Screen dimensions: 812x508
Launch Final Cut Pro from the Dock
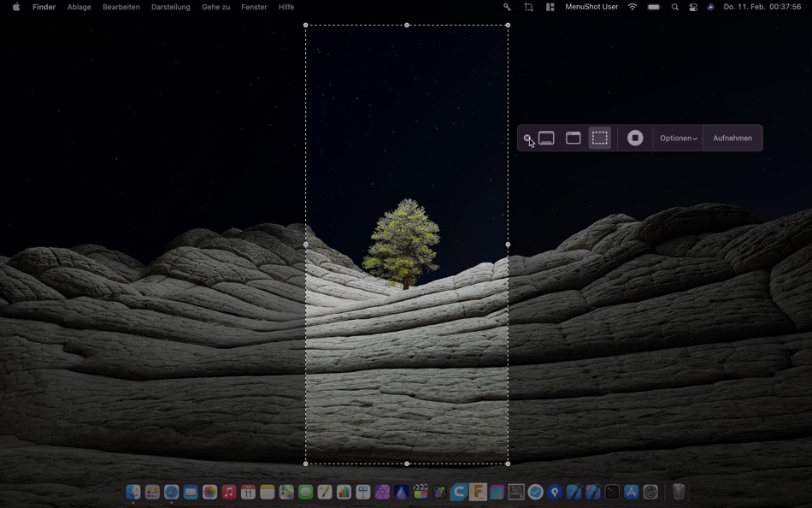pos(421,492)
